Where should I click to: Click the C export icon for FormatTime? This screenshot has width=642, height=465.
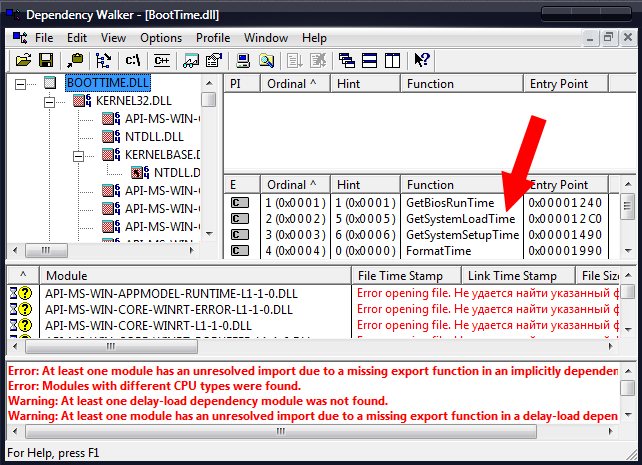pyautogui.click(x=240, y=251)
